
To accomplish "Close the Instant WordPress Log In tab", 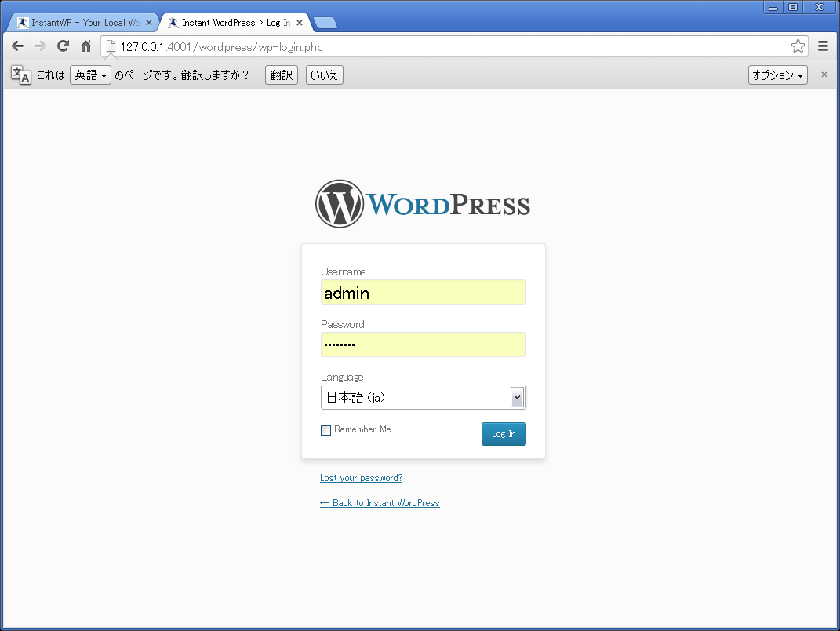I will 300,23.
